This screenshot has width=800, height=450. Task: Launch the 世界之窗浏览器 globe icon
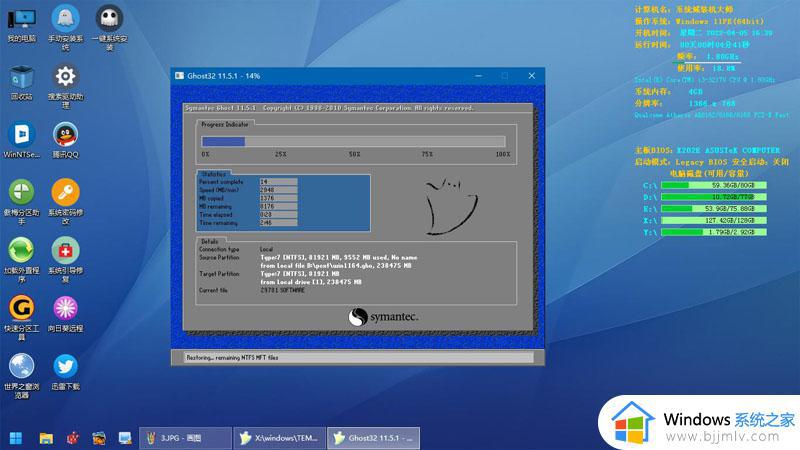[21, 376]
